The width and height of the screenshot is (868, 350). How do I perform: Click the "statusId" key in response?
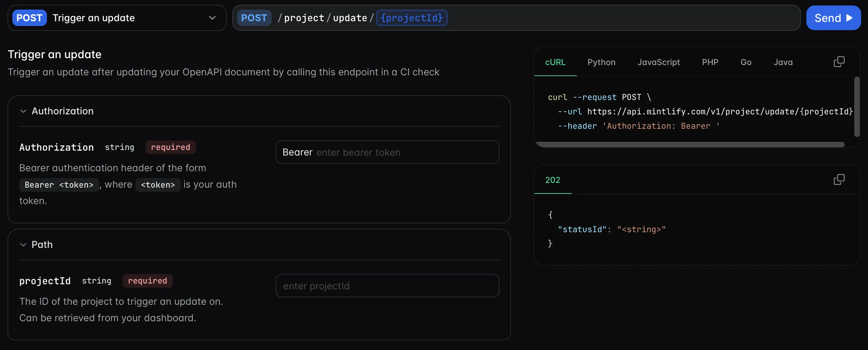582,229
